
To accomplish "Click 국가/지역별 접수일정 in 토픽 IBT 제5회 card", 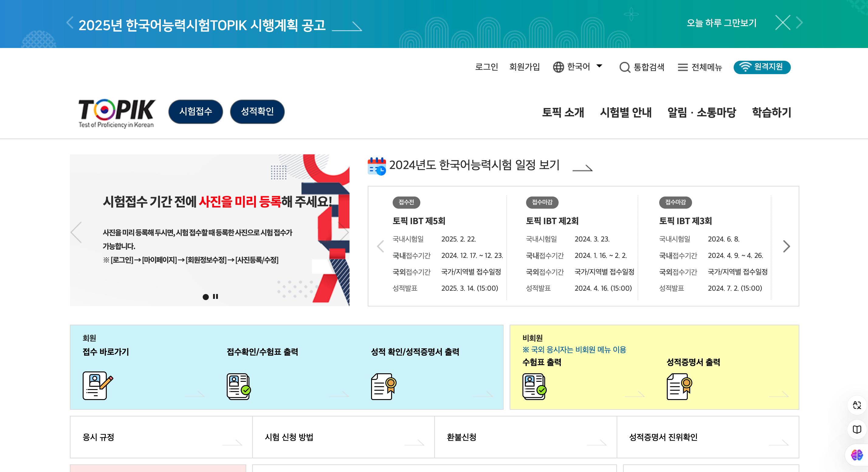I will click(471, 272).
